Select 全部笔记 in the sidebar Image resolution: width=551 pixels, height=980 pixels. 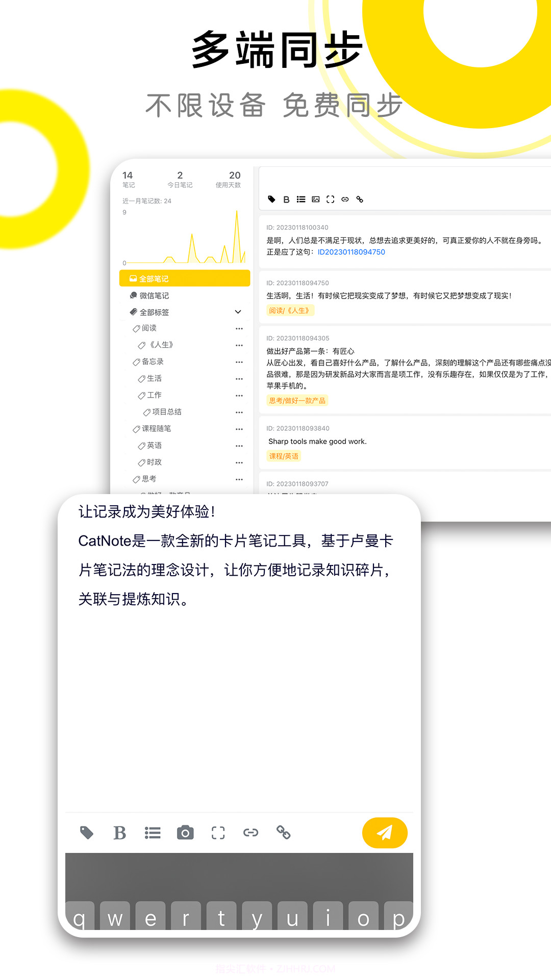coord(185,278)
